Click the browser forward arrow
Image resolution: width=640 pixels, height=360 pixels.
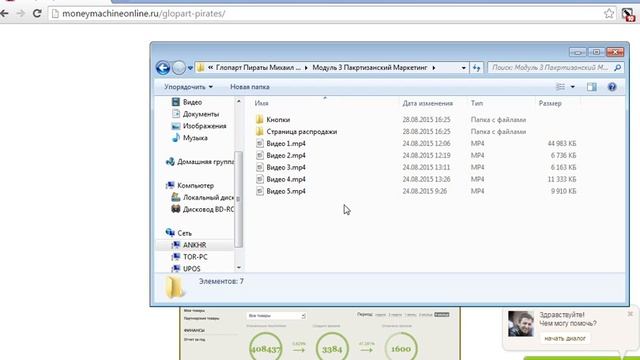point(20,13)
